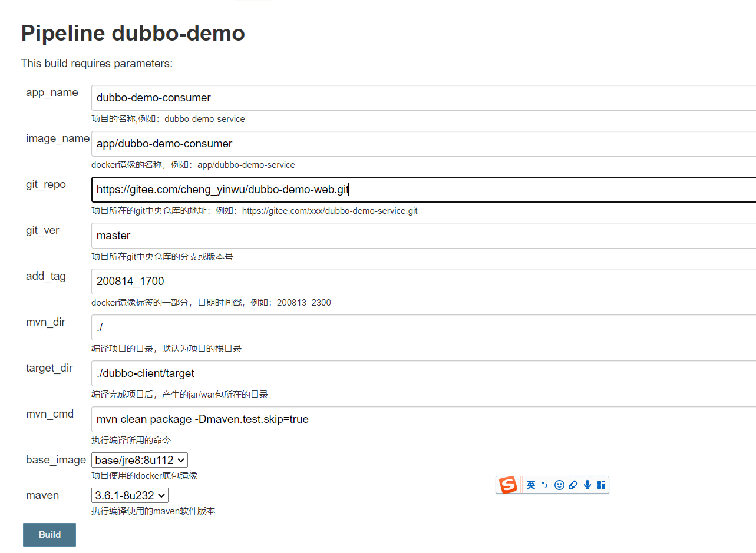Screen dimensions: 756x553
Task: Click the git_ver label
Action: tap(42, 230)
